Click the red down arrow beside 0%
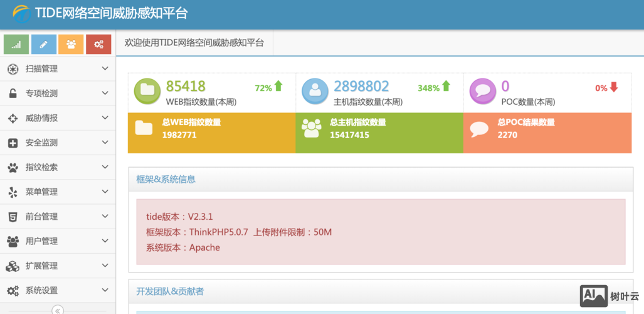Screen dimensions: 644x314 pyautogui.click(x=614, y=87)
